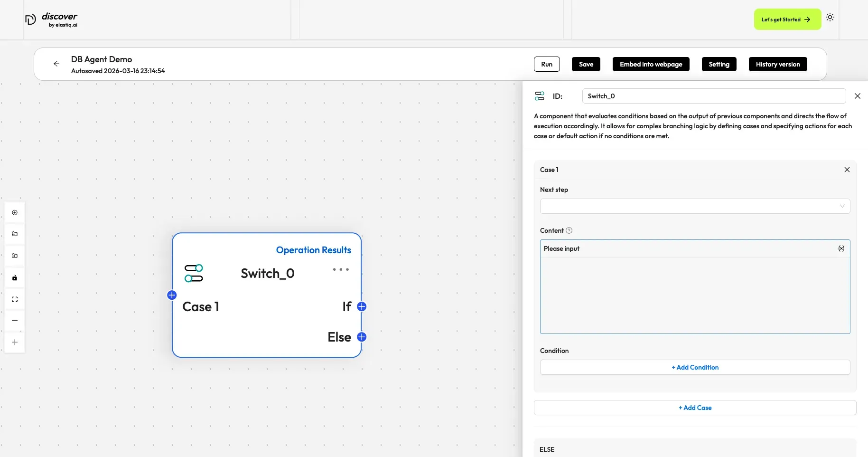868x457 pixels.
Task: Click the folder import icon in left toolbar
Action: [15, 256]
